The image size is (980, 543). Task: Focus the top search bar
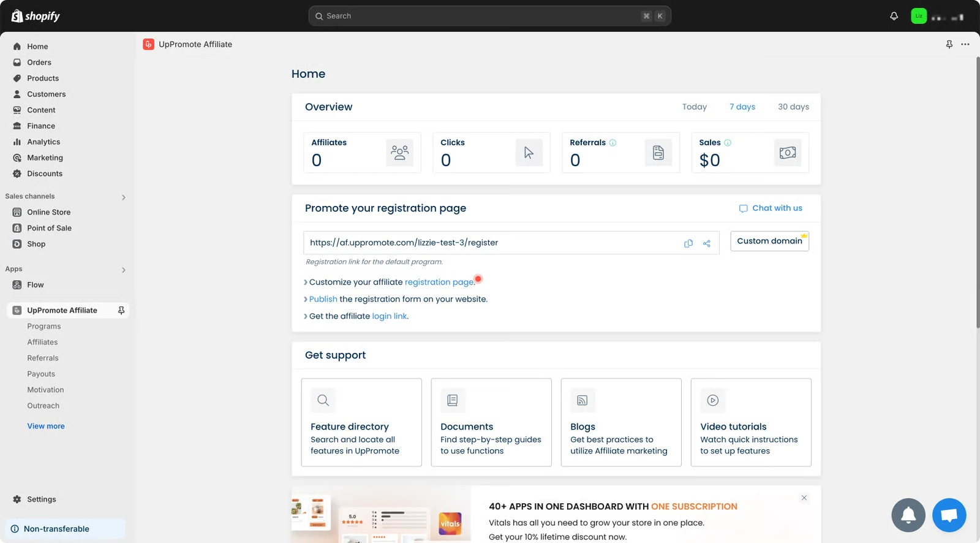click(x=490, y=16)
